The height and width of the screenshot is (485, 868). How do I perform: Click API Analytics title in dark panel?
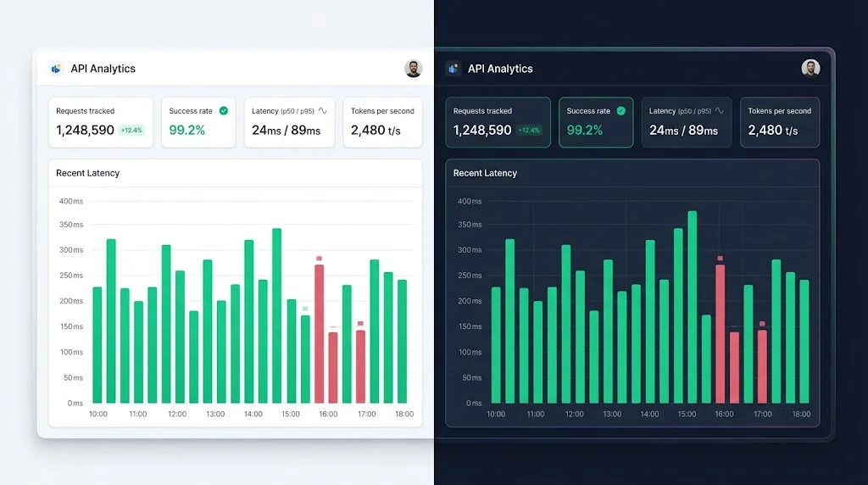tap(500, 69)
